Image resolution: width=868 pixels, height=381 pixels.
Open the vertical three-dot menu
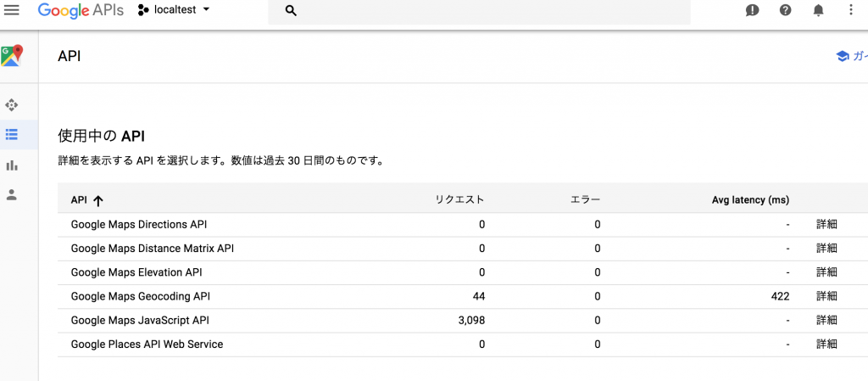click(x=851, y=10)
